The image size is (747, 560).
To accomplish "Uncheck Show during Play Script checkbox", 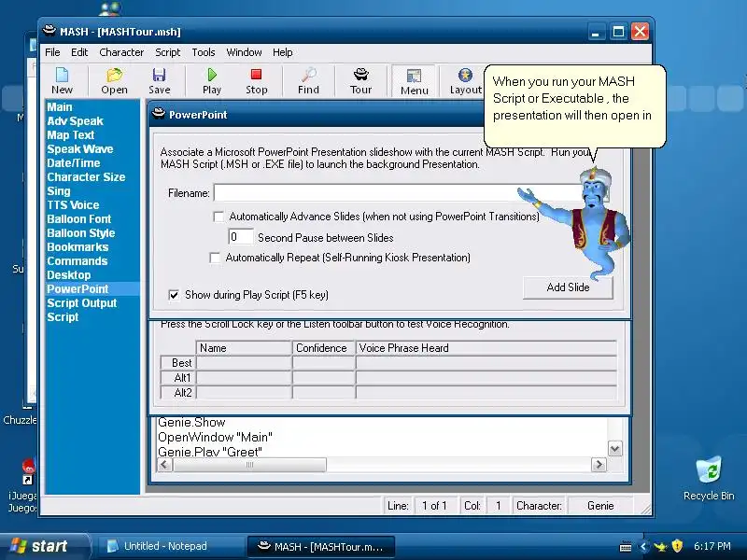I will click(174, 295).
